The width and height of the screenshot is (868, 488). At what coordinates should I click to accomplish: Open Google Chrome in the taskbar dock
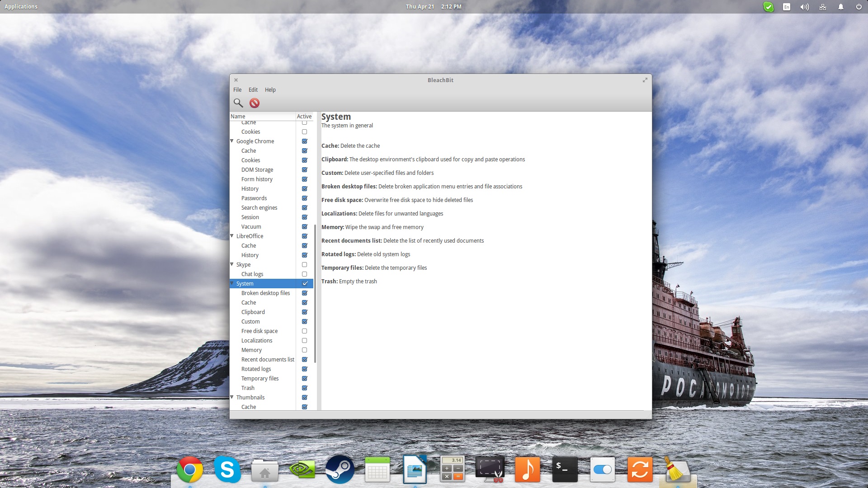pos(189,470)
